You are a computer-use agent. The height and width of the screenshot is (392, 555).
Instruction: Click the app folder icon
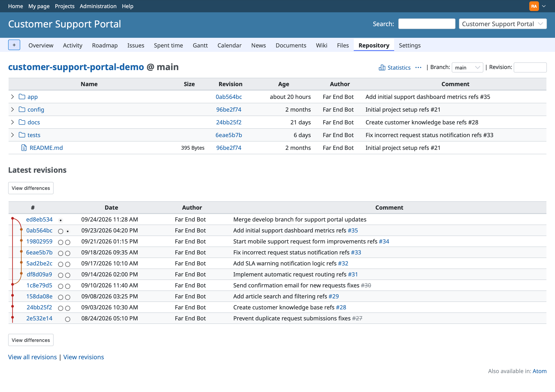22,97
